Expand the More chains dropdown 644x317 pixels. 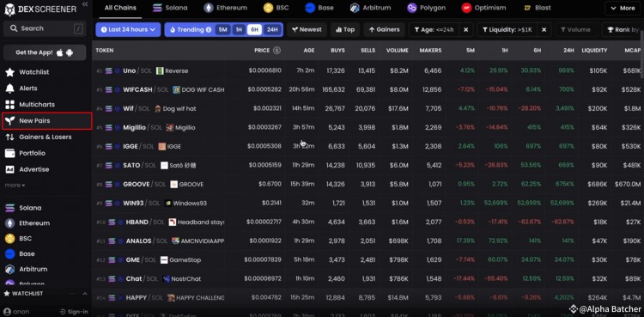point(623,9)
